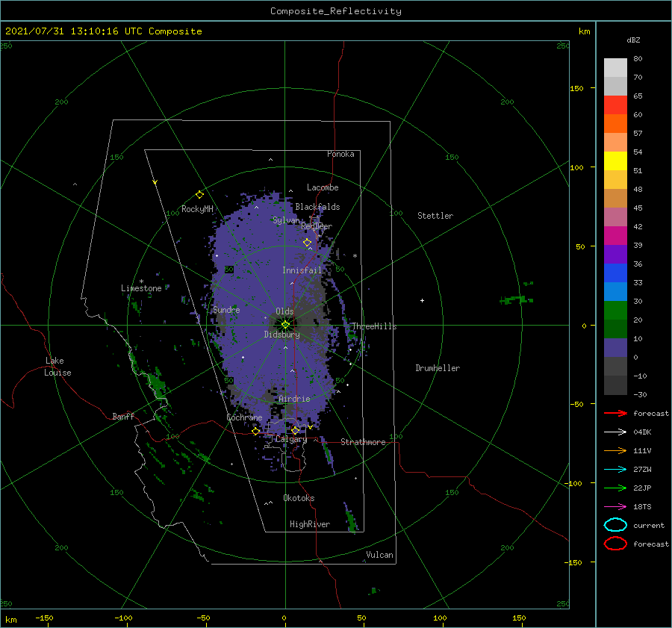Click the green 20-30 dBZ color swatch

click(x=615, y=310)
